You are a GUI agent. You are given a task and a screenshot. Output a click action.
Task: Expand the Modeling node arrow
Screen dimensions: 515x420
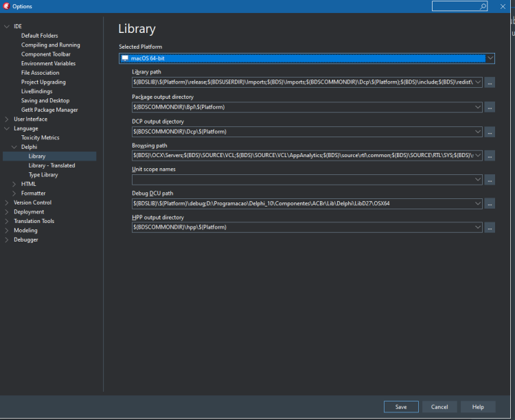[7, 231]
